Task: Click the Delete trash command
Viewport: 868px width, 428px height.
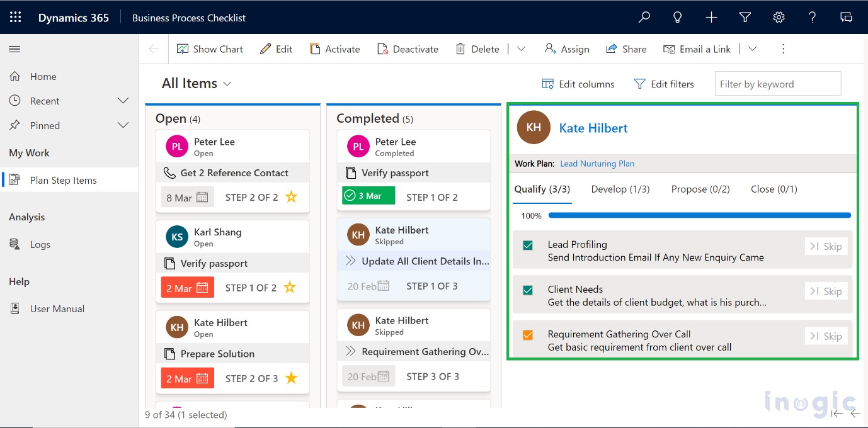Action: coord(477,49)
